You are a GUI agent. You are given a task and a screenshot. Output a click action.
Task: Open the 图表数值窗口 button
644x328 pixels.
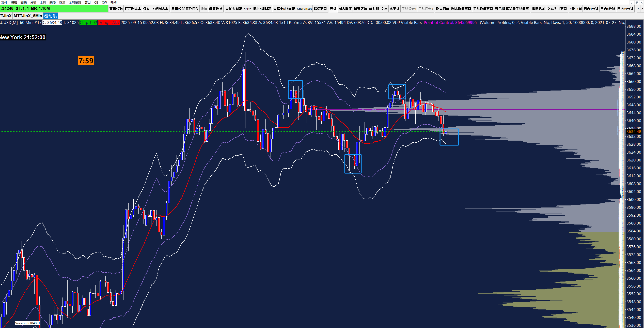coord(461,9)
